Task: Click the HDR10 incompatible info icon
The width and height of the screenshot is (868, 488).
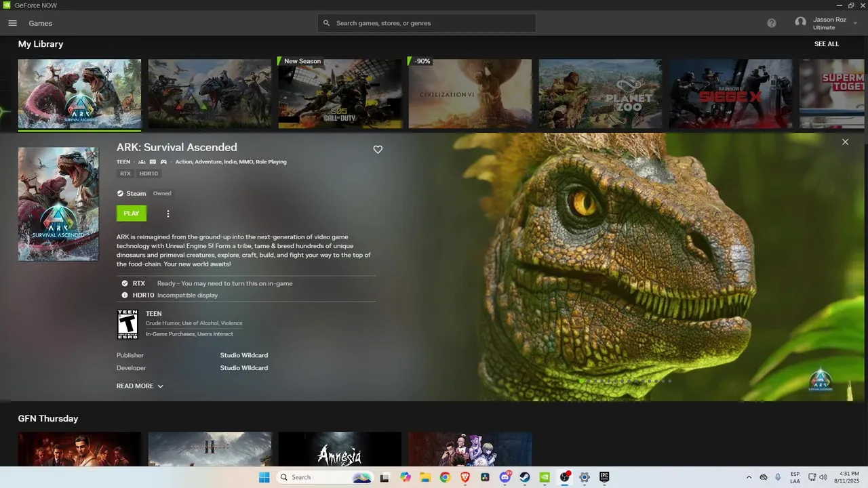Action: 125,296
